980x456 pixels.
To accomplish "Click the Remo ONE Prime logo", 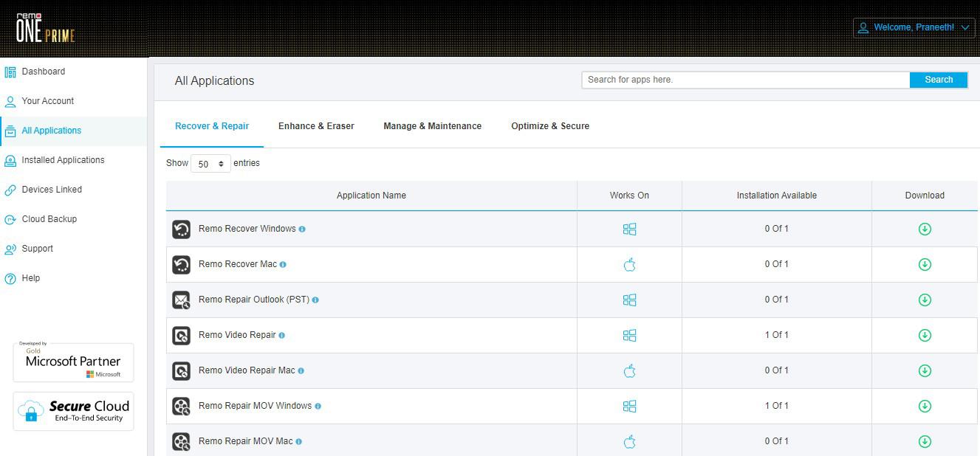I will (x=45, y=28).
